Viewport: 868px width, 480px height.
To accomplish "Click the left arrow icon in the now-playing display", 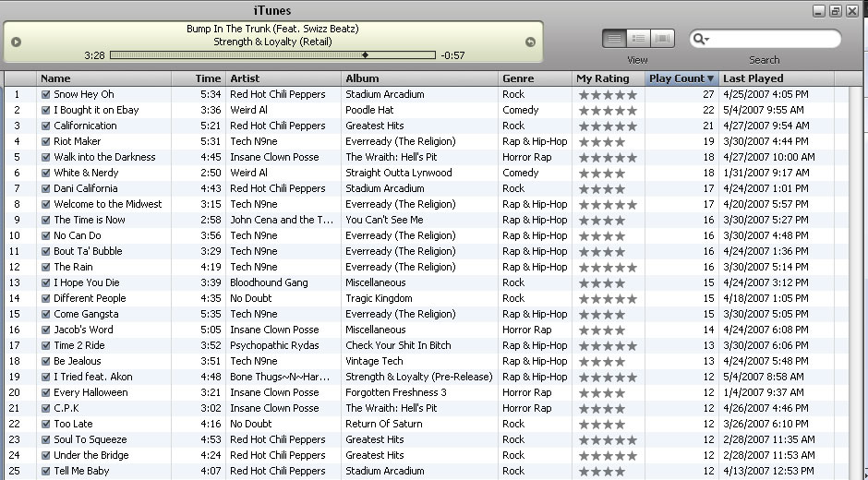I will (x=16, y=42).
